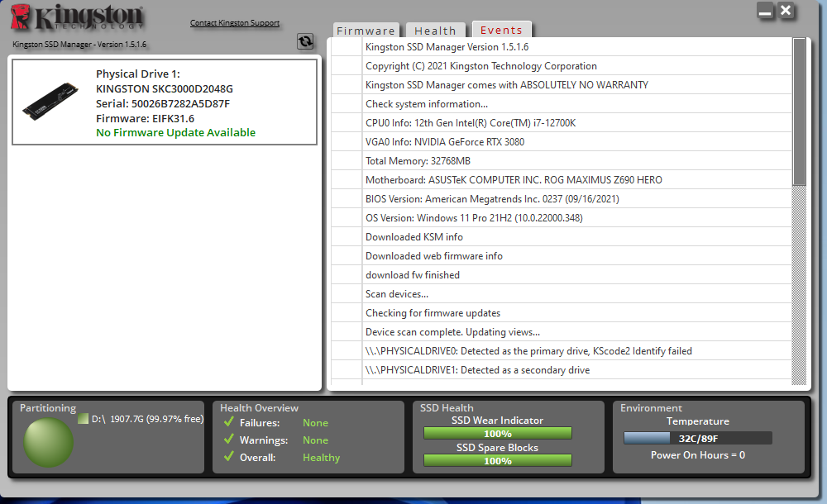Select 'download fw finished' event row
This screenshot has width=827, height=504.
click(x=562, y=274)
